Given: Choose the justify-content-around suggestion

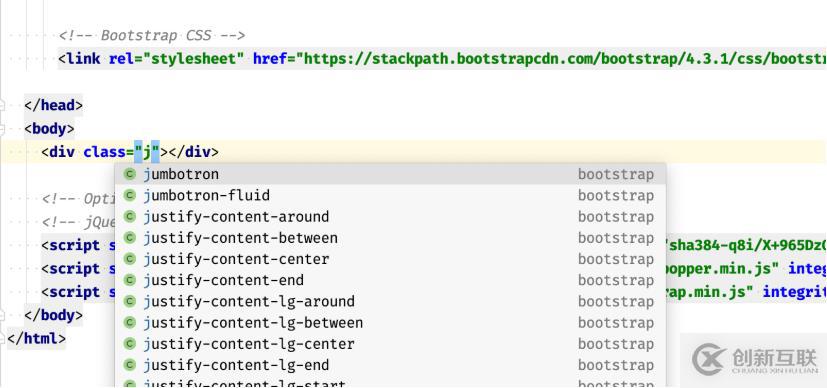Looking at the screenshot, I should tap(390, 217).
